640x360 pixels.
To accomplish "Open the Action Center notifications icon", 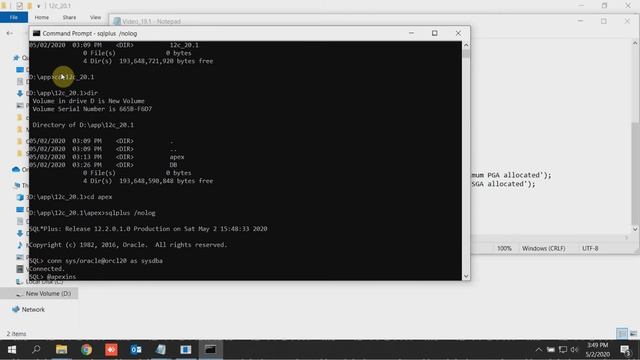I will 625,350.
